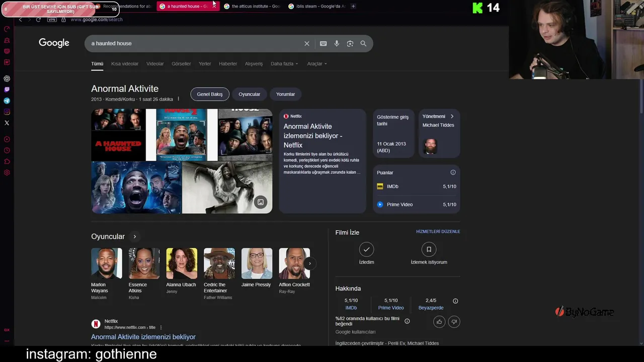Viewport: 644px width, 362px height.
Task: Open sidebar Settings gear icon
Action: (x=7, y=172)
